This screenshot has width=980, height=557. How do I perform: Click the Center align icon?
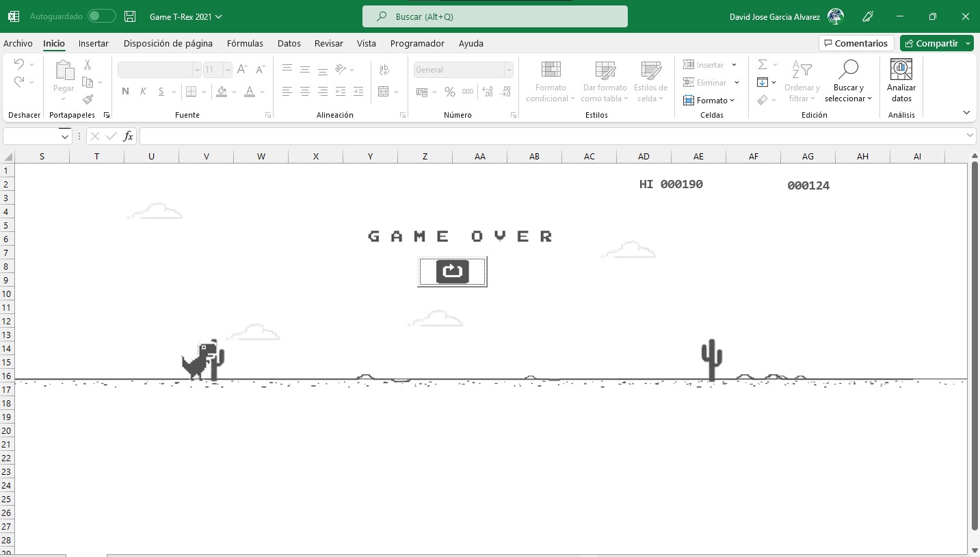(305, 91)
